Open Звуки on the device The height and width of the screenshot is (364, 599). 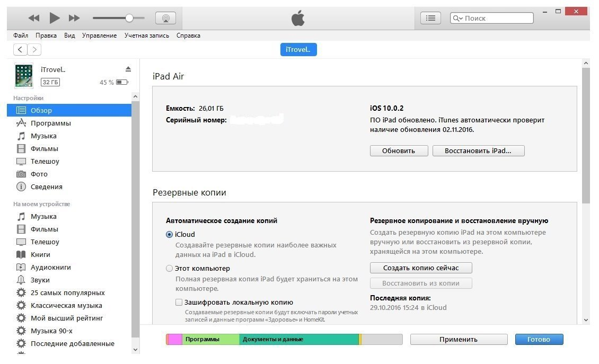(69, 280)
